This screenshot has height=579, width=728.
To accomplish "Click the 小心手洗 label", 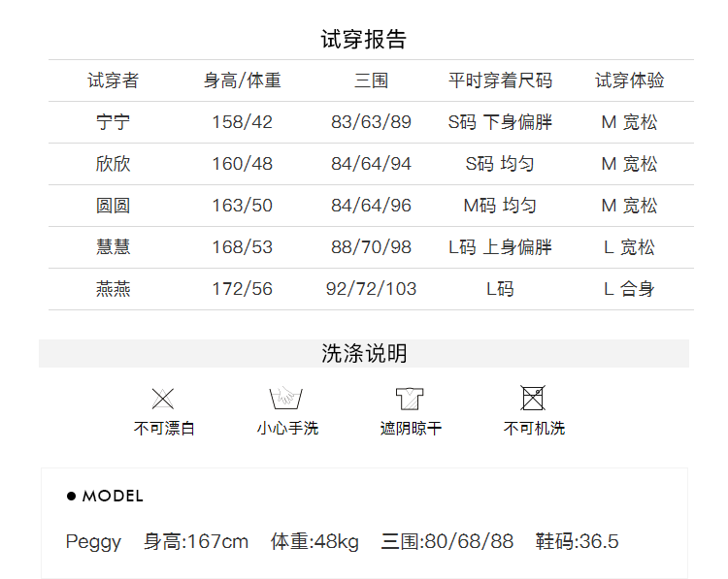I will (x=288, y=429).
